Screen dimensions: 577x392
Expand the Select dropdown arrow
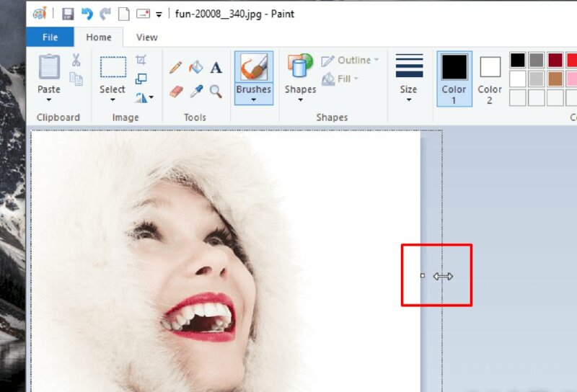pyautogui.click(x=113, y=99)
